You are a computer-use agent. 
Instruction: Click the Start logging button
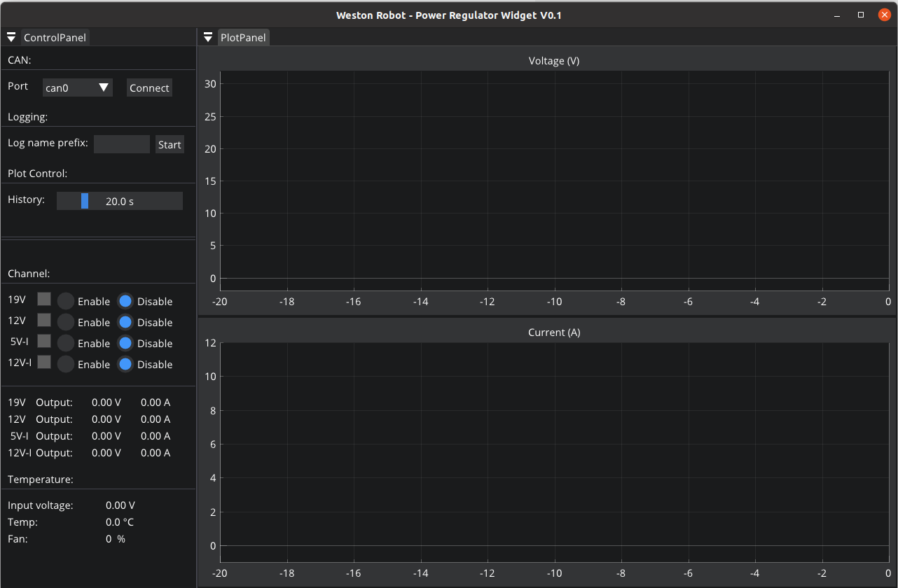(170, 144)
